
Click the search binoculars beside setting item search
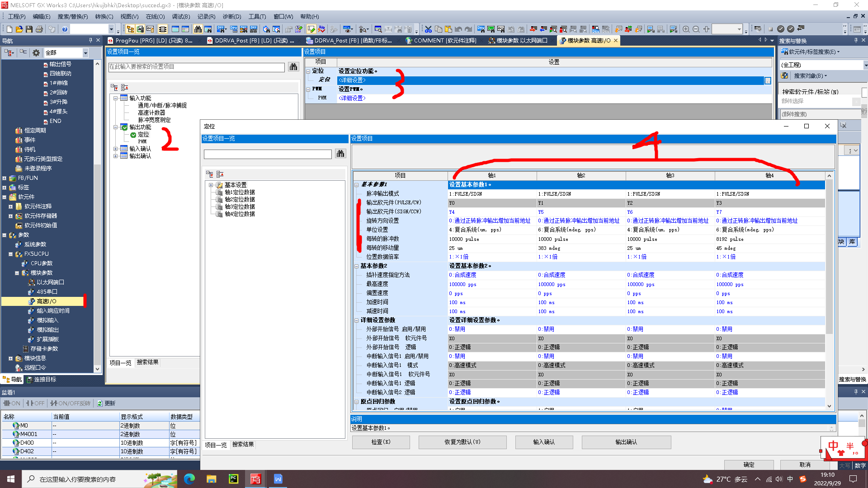click(293, 67)
